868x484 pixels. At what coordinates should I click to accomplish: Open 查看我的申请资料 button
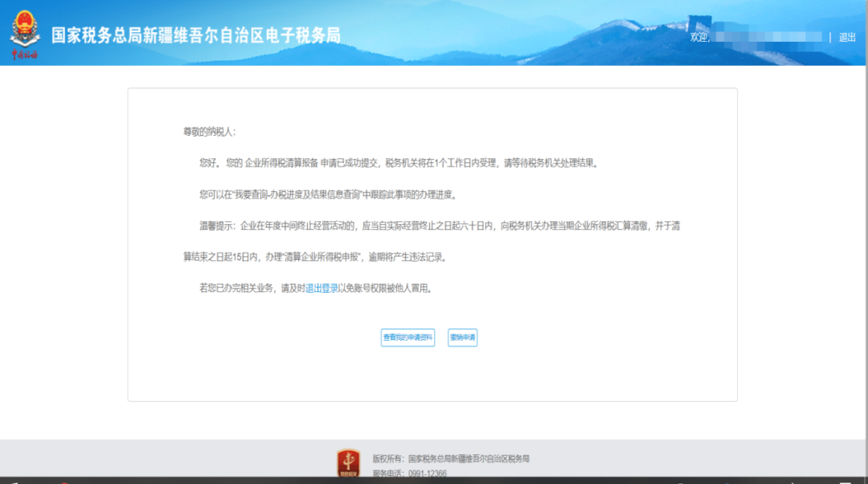(407, 338)
